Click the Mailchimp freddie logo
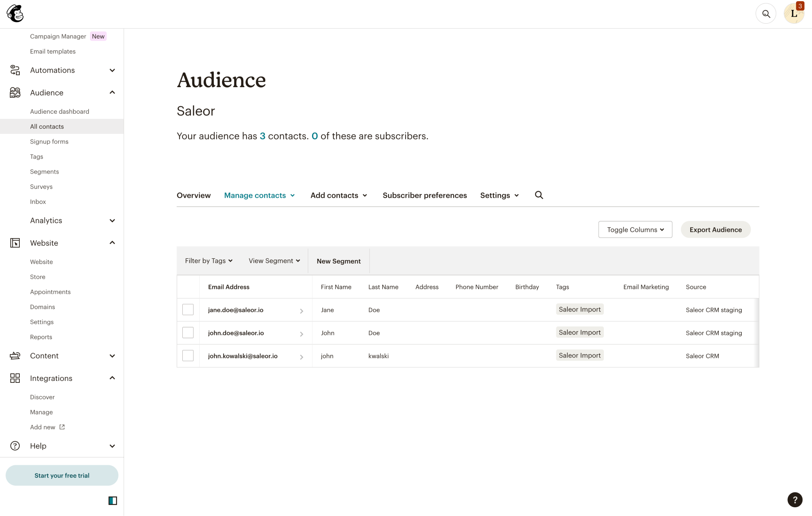Screen dimensions: 812x516 pos(15,13)
